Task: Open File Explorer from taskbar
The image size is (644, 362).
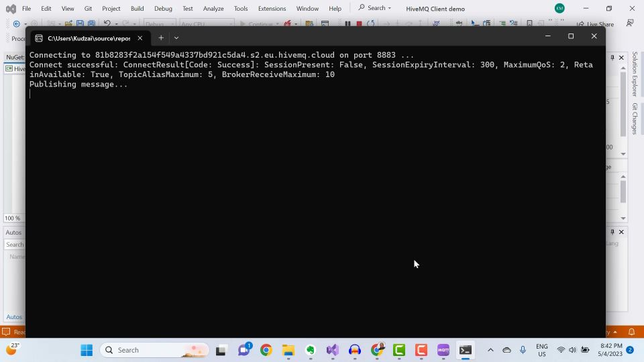Action: pyautogui.click(x=288, y=350)
